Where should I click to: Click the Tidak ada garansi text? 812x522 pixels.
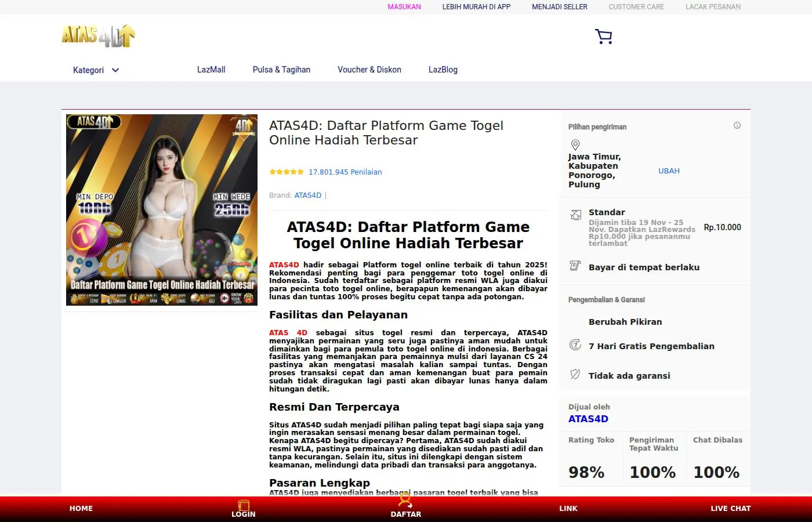tap(629, 376)
